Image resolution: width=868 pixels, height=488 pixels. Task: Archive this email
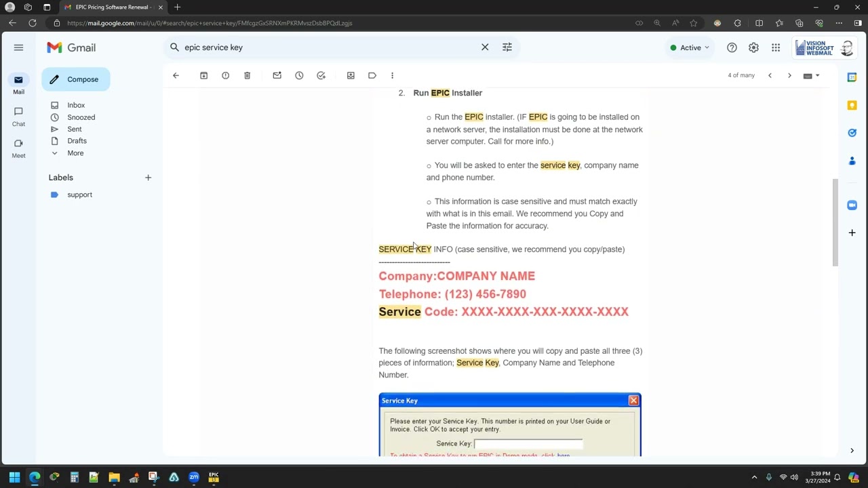point(203,75)
